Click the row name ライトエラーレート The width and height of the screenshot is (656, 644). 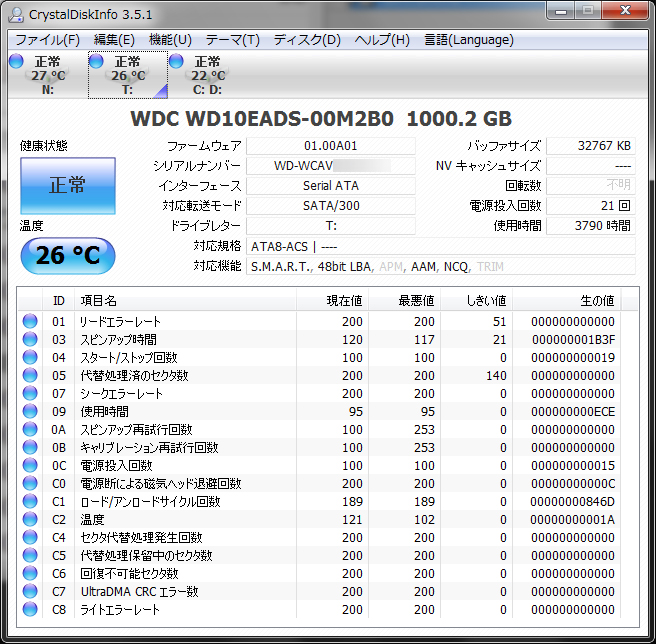pos(120,609)
